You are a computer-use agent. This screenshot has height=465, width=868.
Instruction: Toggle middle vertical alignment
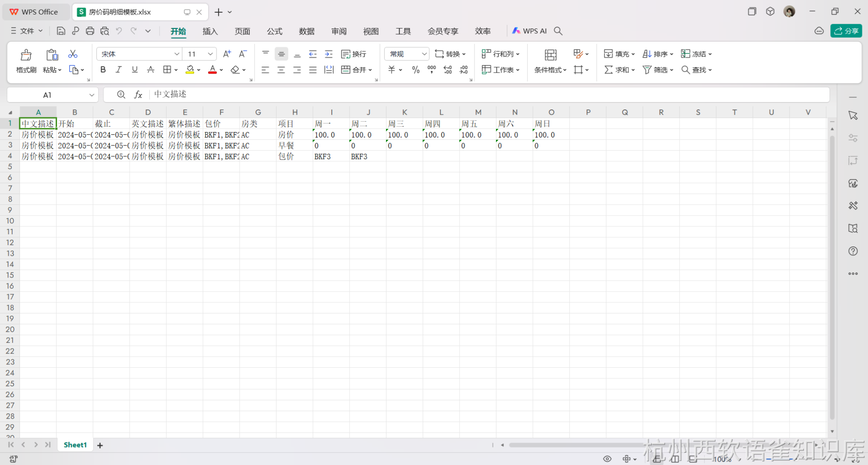coord(281,54)
